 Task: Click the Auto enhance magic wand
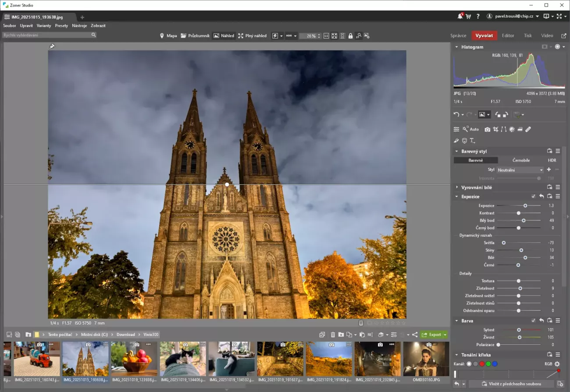(466, 129)
